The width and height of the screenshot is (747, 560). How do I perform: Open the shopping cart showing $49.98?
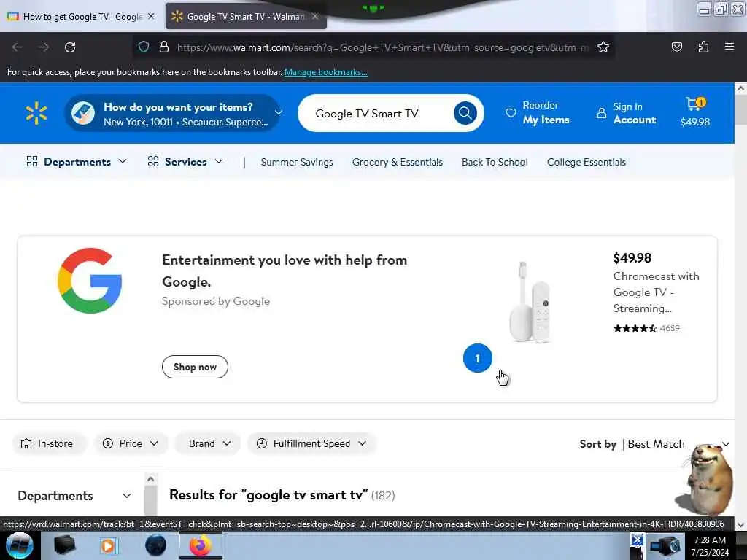tap(695, 112)
